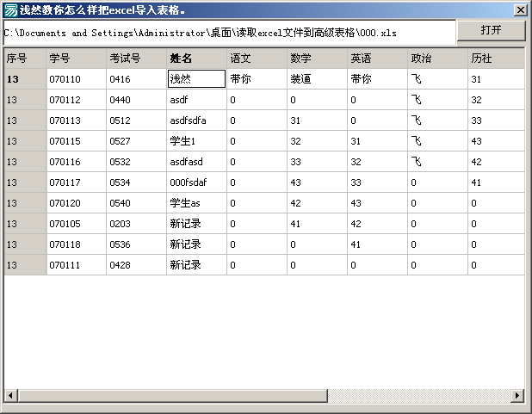The image size is (532, 414).
Task: Click 历社 value 31 in row 070110
Action: [x=497, y=79]
